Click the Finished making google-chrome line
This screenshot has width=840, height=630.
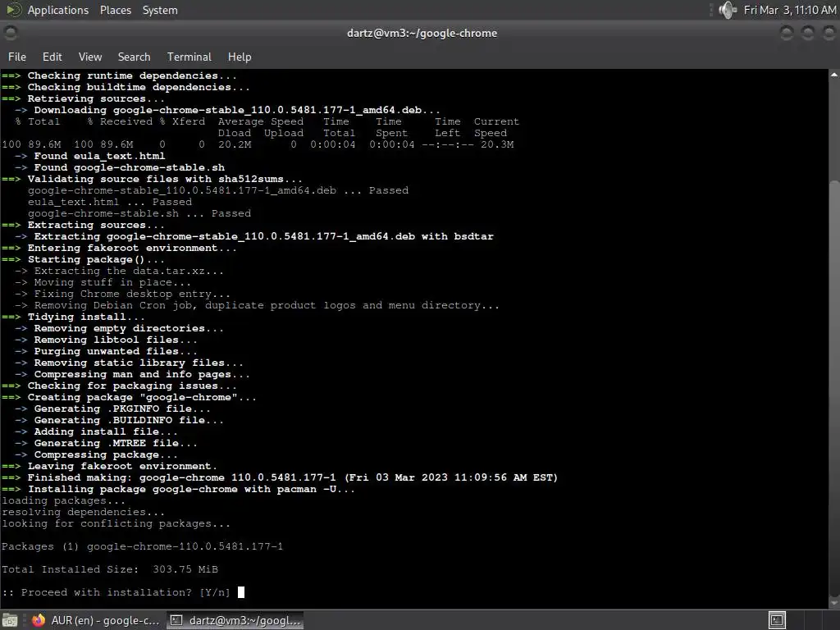click(279, 477)
